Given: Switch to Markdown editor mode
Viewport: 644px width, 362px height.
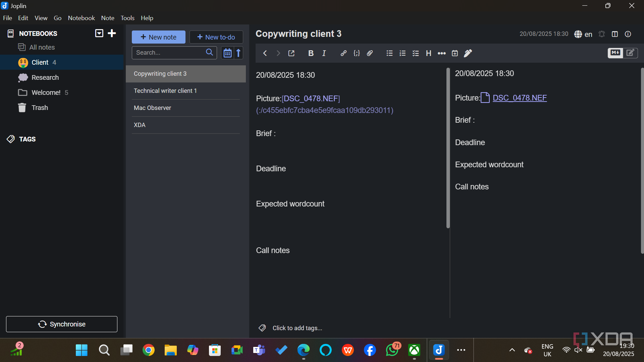Looking at the screenshot, I should pos(615,53).
